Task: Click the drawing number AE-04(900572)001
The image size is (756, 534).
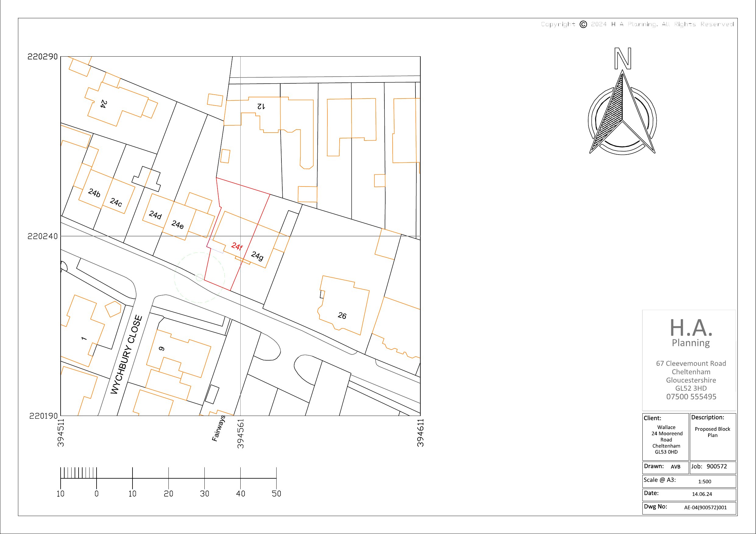Action: click(x=705, y=507)
